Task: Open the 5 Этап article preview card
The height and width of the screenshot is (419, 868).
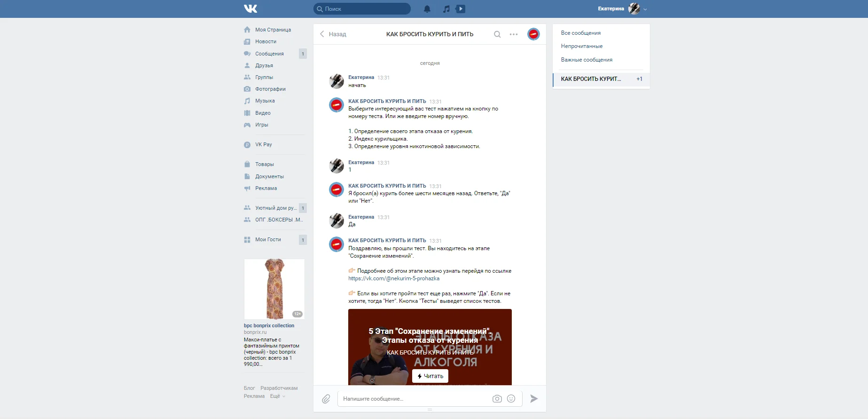Action: (x=430, y=347)
